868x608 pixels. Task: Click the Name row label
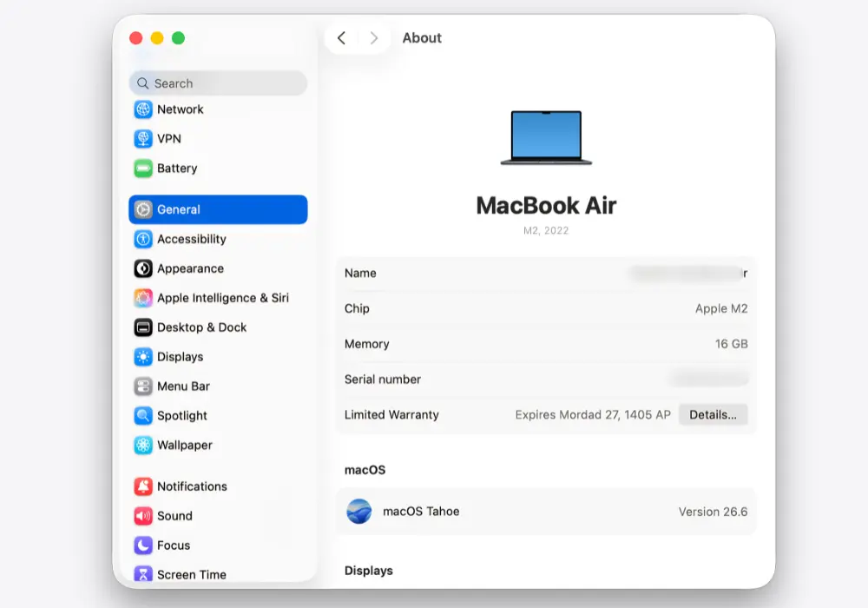click(360, 273)
